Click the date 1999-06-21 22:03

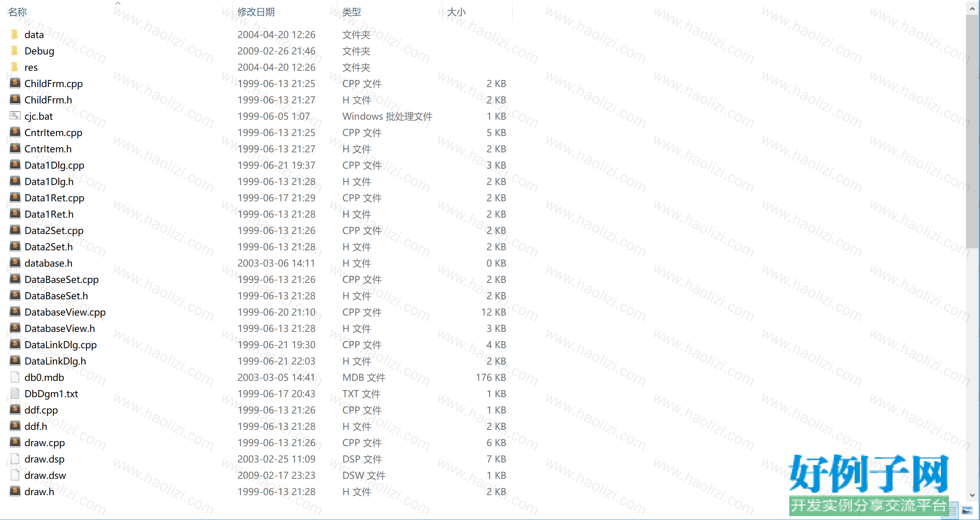click(276, 361)
